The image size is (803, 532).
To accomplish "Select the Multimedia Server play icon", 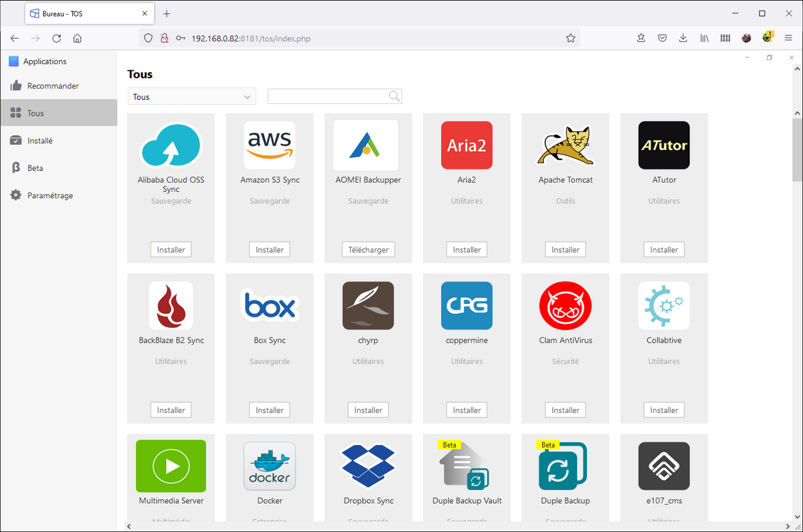I will tap(171, 466).
